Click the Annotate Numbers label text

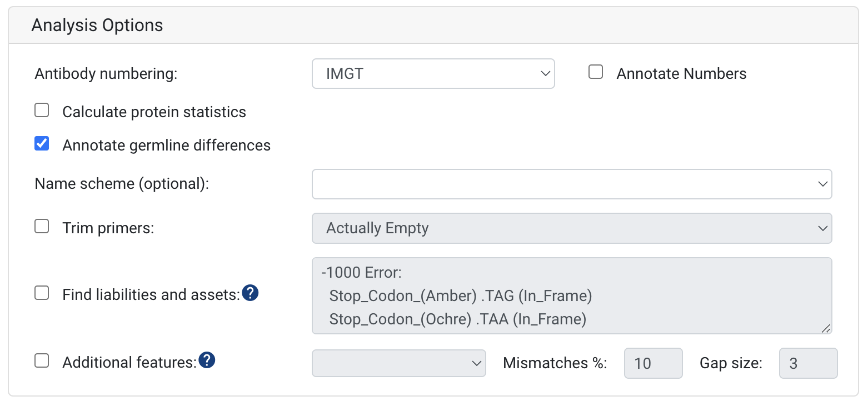[x=681, y=74]
